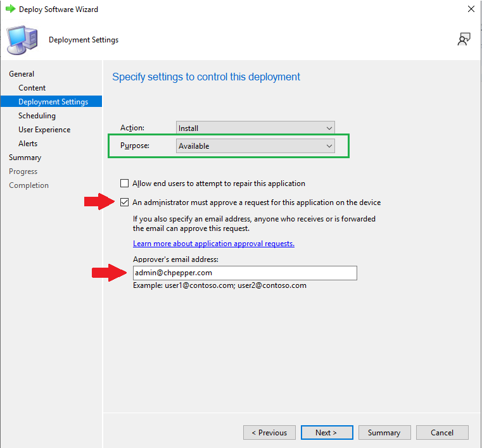Uncheck administrator must approve request checkbox
Image resolution: width=482 pixels, height=448 pixels.
[x=125, y=202]
